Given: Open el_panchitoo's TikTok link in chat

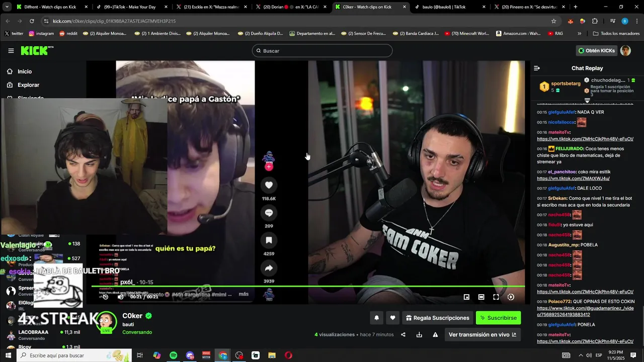Looking at the screenshot, I should coord(573,178).
